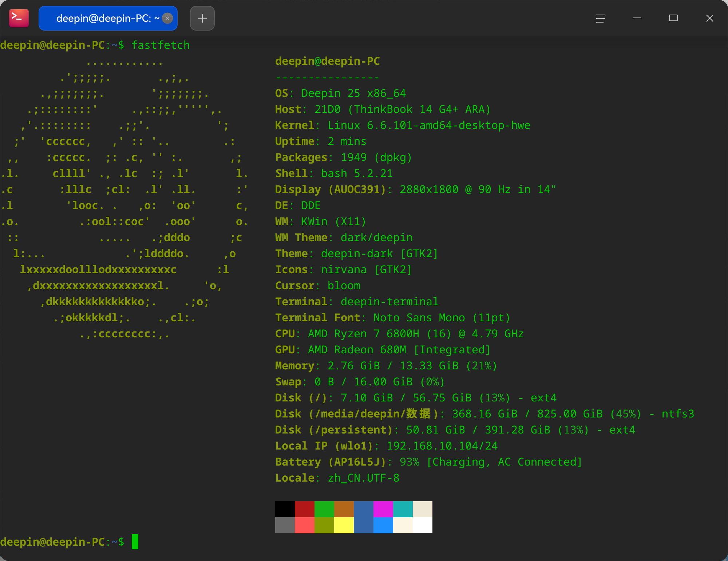Click the Cursor: bloom line
728x561 pixels.
coord(318,286)
